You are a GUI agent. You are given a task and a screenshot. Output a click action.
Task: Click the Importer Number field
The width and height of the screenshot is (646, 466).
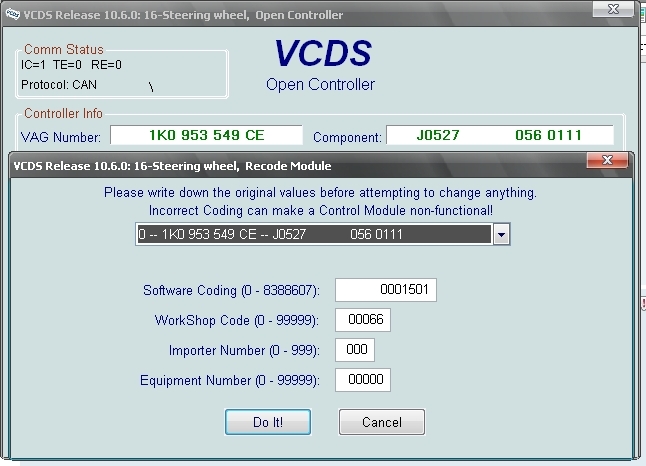[x=355, y=350]
